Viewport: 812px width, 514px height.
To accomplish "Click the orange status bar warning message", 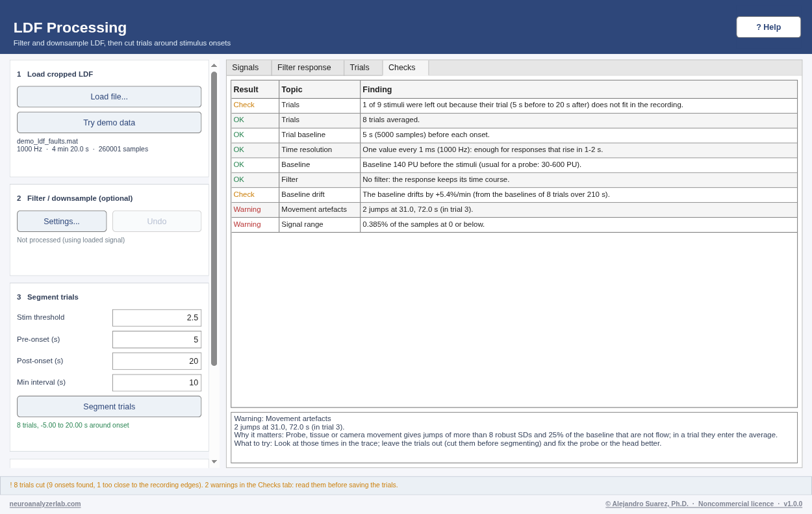I will 204,485.
